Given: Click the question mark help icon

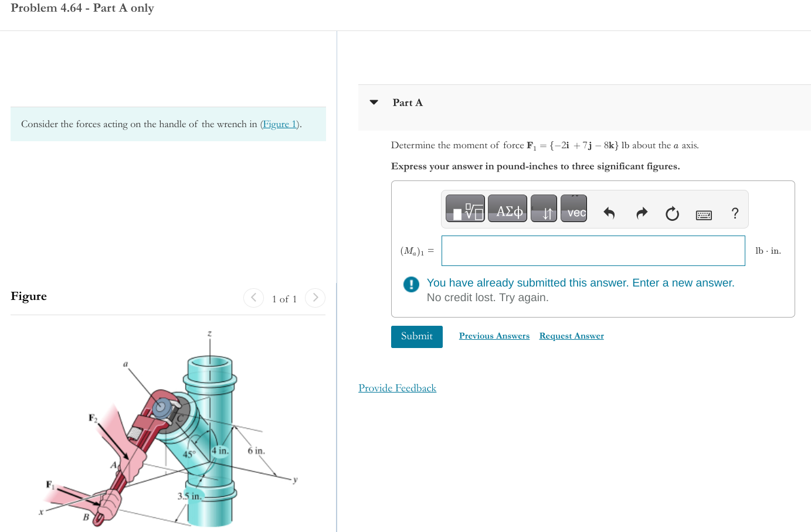Looking at the screenshot, I should (735, 213).
